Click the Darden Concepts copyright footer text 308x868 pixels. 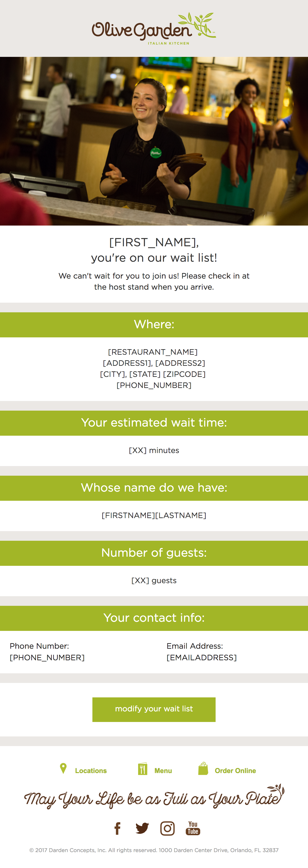[x=154, y=850]
